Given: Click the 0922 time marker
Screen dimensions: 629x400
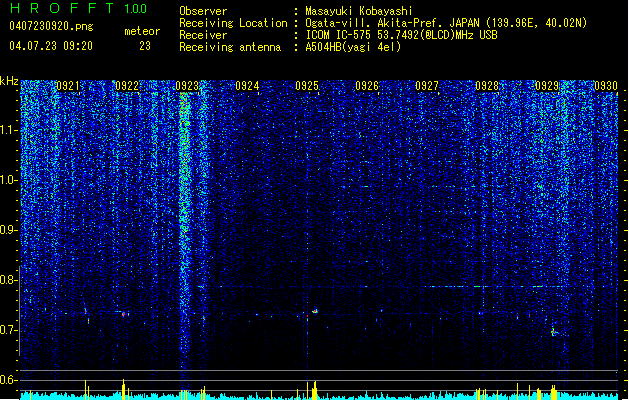Looking at the screenshot, I should click(x=127, y=86).
